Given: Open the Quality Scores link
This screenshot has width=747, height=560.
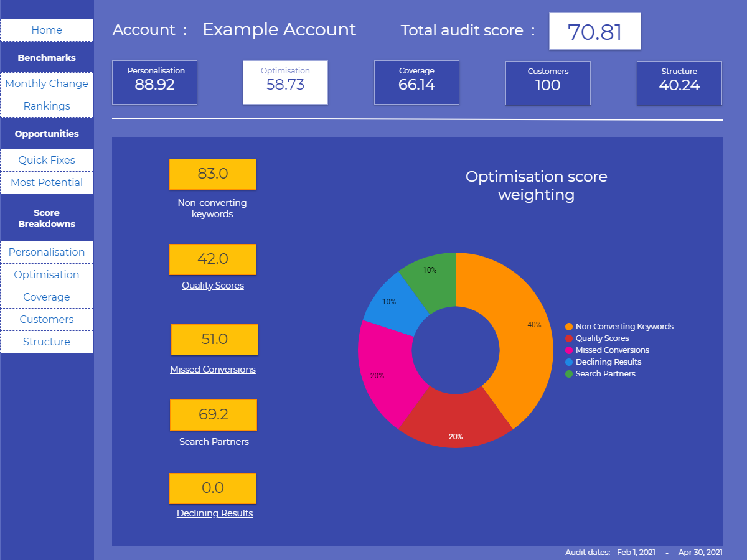Looking at the screenshot, I should pos(213,286).
